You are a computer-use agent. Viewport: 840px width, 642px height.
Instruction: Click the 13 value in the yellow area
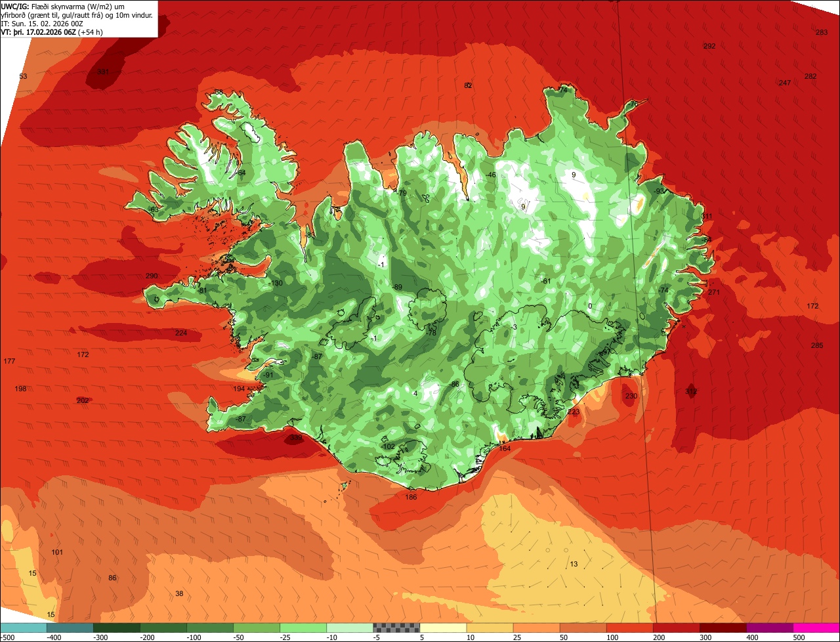[574, 565]
